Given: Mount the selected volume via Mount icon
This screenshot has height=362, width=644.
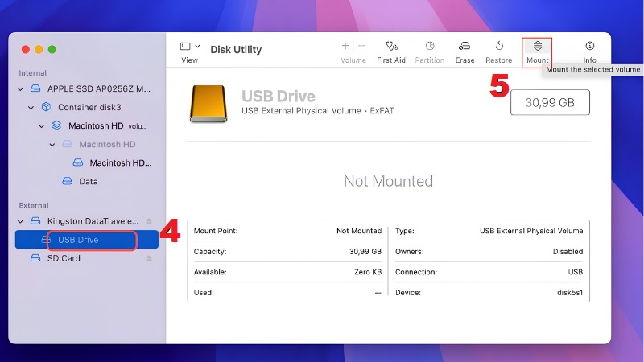Looking at the screenshot, I should tap(537, 46).
